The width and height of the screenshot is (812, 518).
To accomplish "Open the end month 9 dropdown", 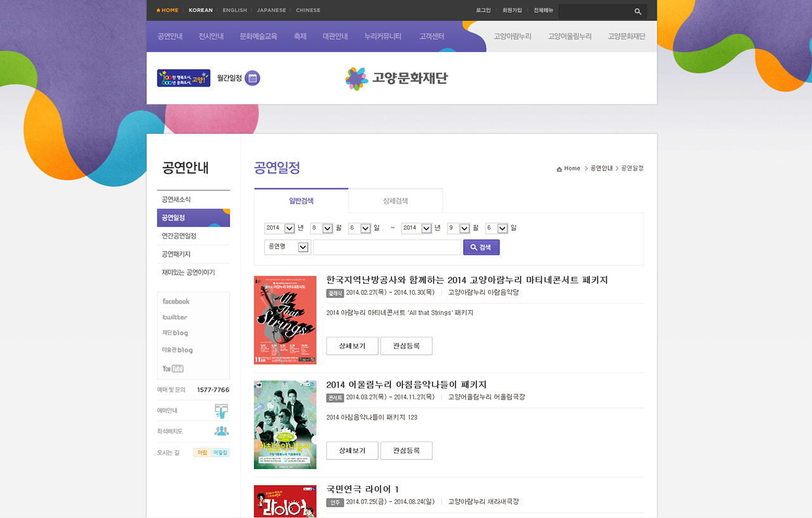I will pyautogui.click(x=459, y=228).
